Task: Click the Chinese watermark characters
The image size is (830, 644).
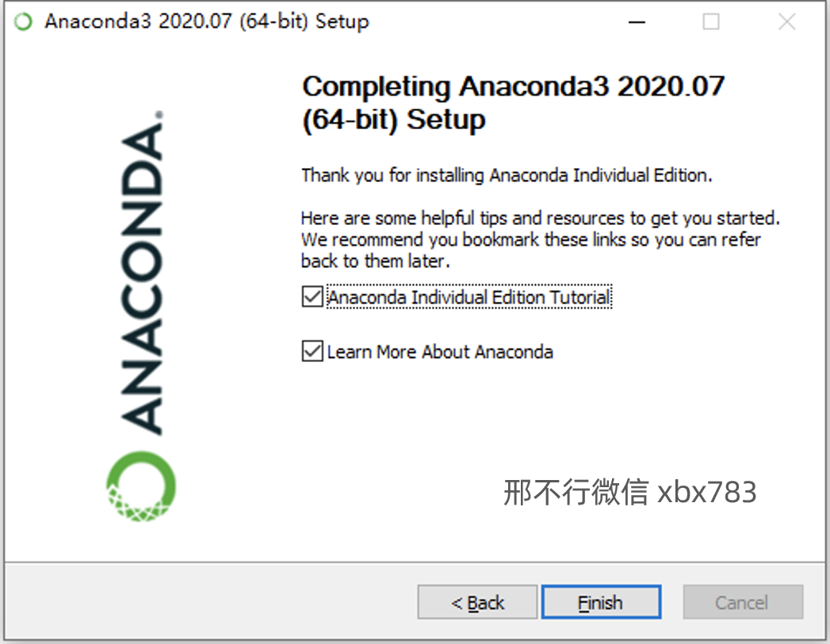Action: pyautogui.click(x=576, y=492)
